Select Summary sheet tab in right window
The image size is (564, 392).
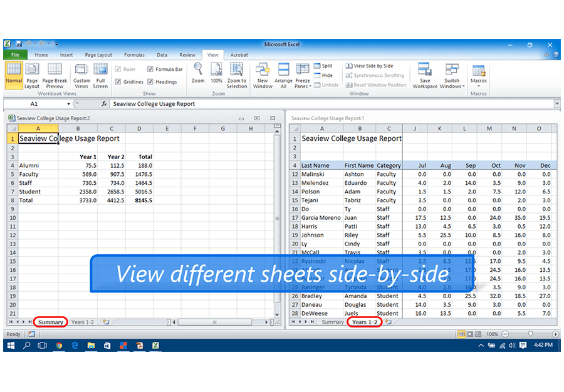coord(333,322)
